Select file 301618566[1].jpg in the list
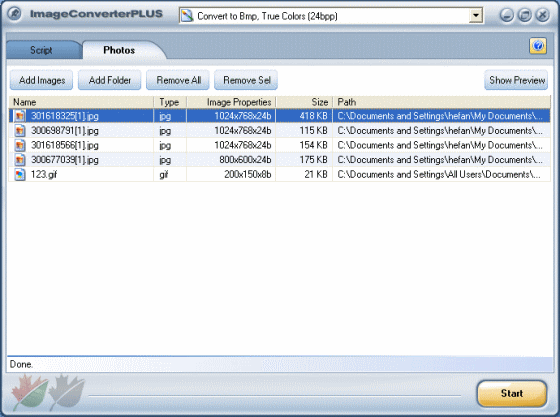The width and height of the screenshot is (560, 417). click(x=280, y=145)
